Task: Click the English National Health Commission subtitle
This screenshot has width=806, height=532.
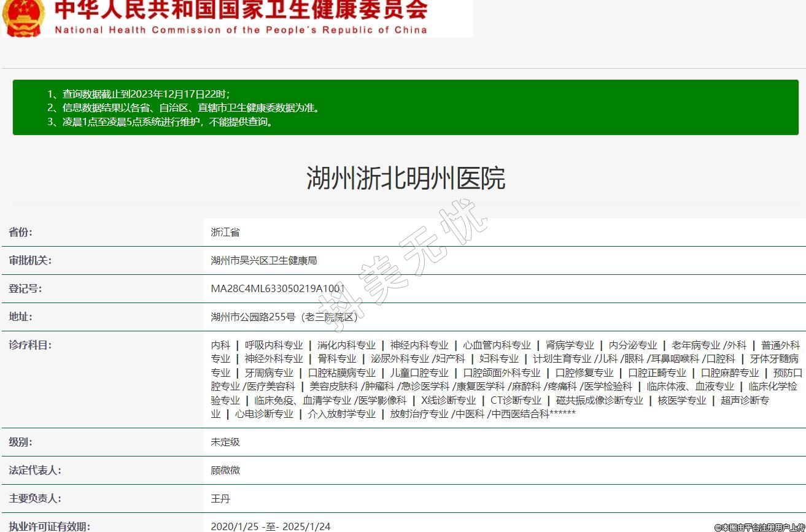Action: point(241,30)
